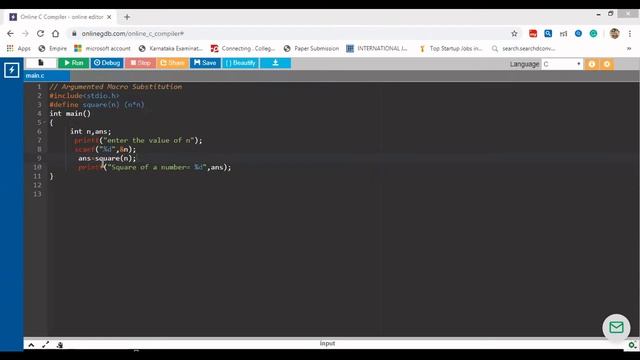Open the Connecting : Colleg... bookmark
Viewport: 640px width, 360px height.
[243, 48]
